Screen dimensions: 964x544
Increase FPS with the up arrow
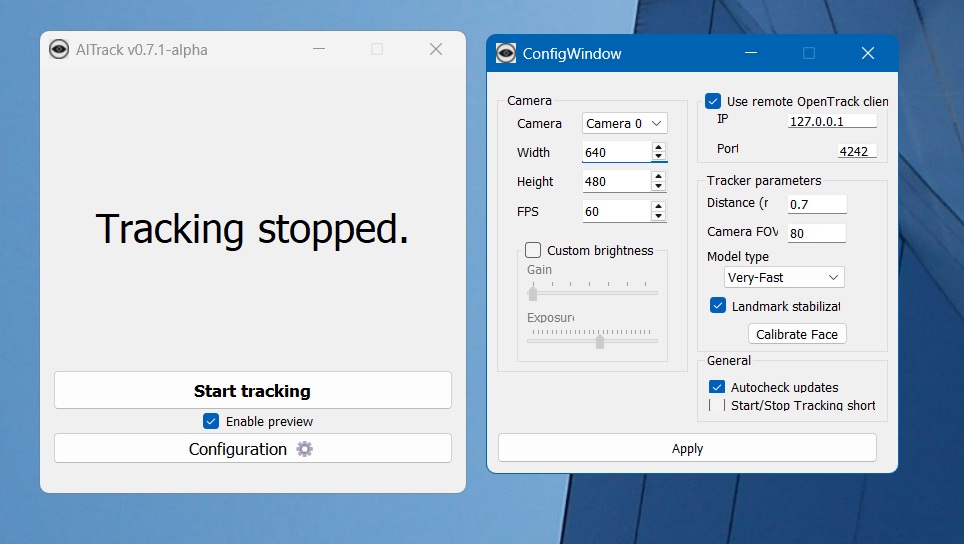tap(658, 207)
